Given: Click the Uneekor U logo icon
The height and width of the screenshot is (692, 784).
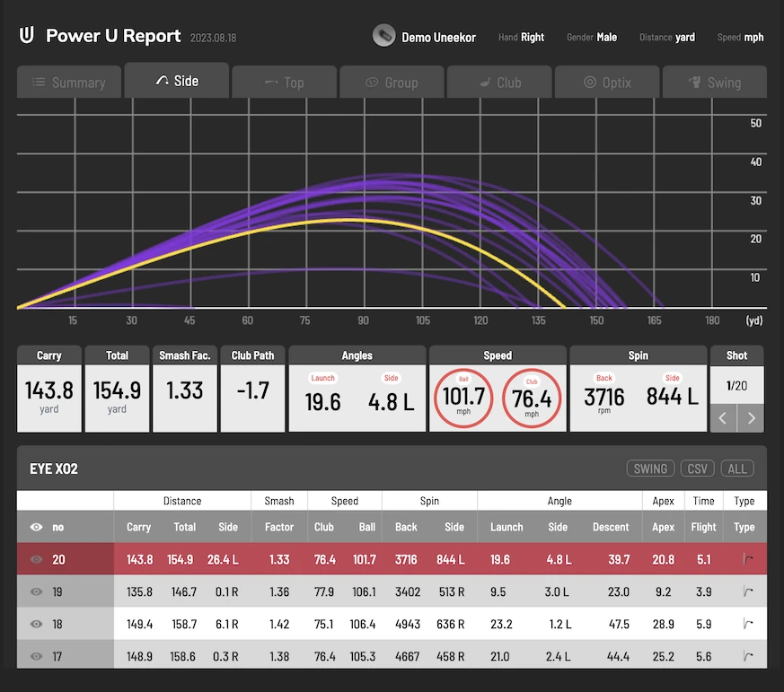Looking at the screenshot, I should click(27, 36).
